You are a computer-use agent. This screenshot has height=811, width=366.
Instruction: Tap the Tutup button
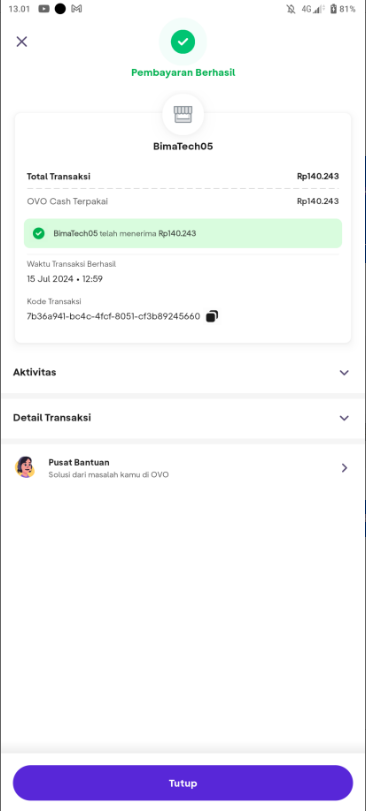(183, 783)
